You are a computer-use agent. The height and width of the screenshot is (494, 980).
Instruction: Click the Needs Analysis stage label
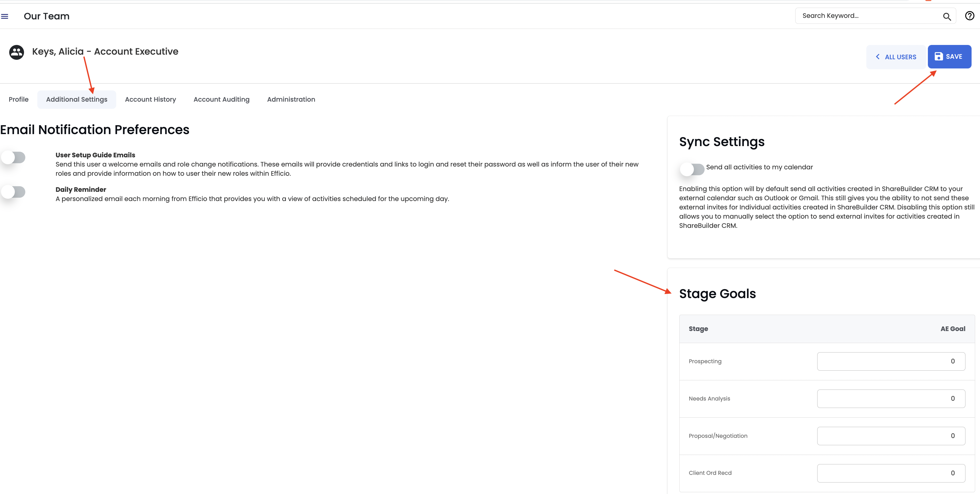click(709, 398)
